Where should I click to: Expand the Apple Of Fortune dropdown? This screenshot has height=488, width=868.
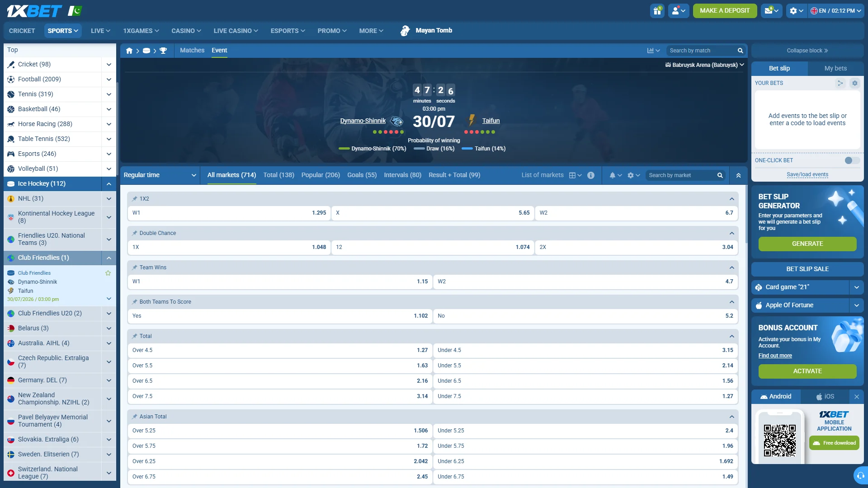click(x=857, y=305)
